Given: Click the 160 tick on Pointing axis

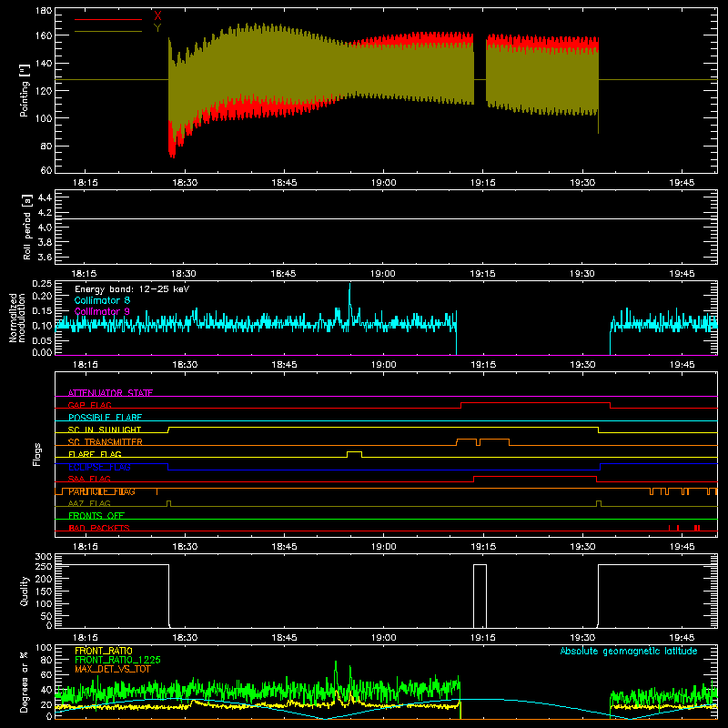Looking at the screenshot, I should click(x=44, y=35).
